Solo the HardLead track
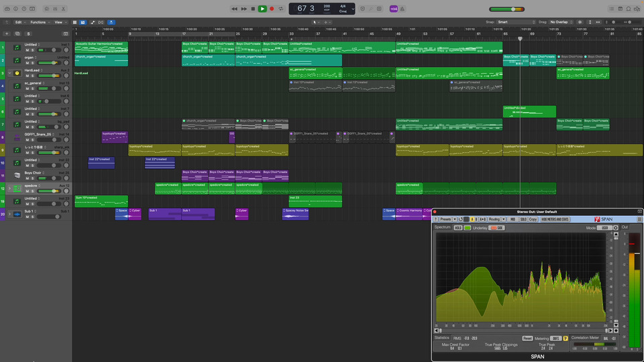644x362 pixels. click(32, 76)
